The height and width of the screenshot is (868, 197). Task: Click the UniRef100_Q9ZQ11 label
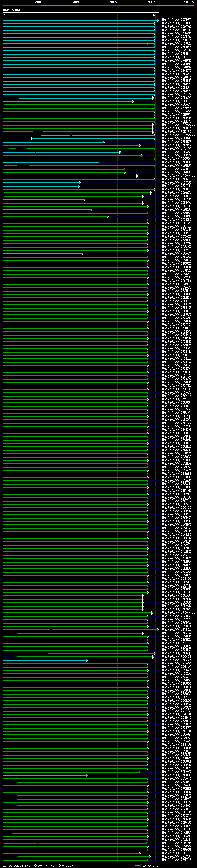(x=176, y=169)
